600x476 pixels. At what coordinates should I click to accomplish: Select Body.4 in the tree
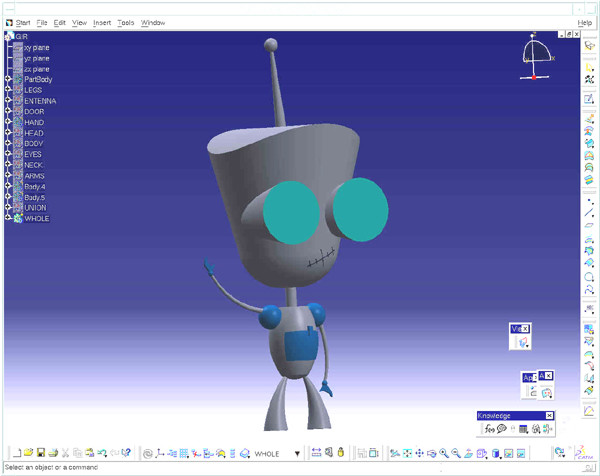(35, 187)
